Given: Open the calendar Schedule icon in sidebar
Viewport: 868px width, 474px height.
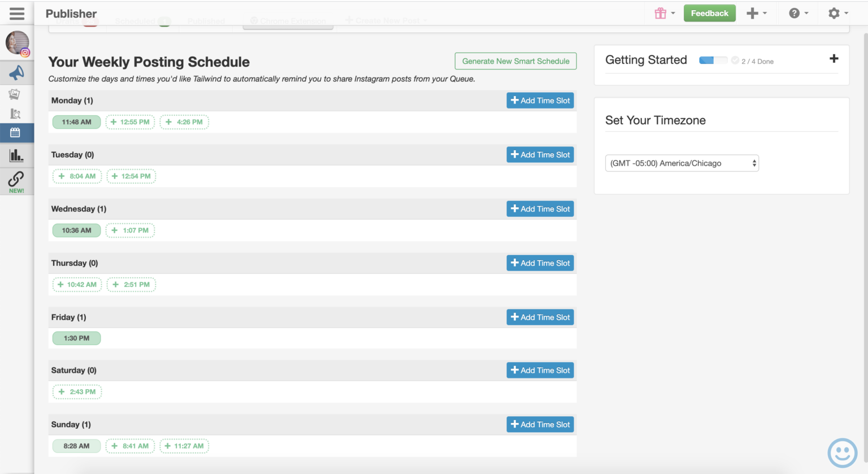Looking at the screenshot, I should (x=16, y=132).
